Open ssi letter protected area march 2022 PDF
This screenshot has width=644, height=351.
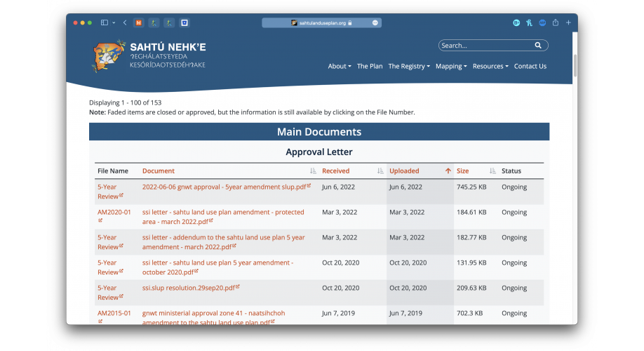[x=223, y=217]
